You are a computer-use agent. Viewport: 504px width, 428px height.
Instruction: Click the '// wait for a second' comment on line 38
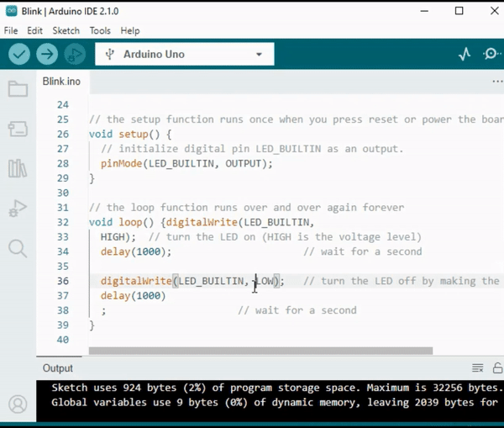coord(297,310)
